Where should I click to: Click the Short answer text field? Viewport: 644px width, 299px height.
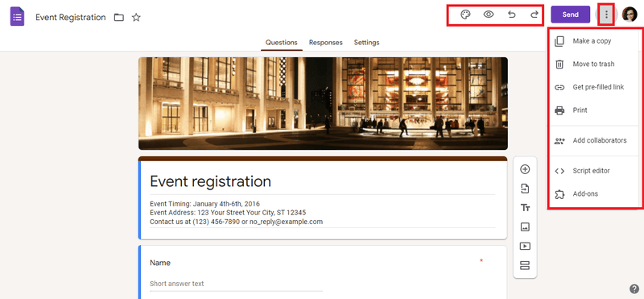(x=236, y=284)
